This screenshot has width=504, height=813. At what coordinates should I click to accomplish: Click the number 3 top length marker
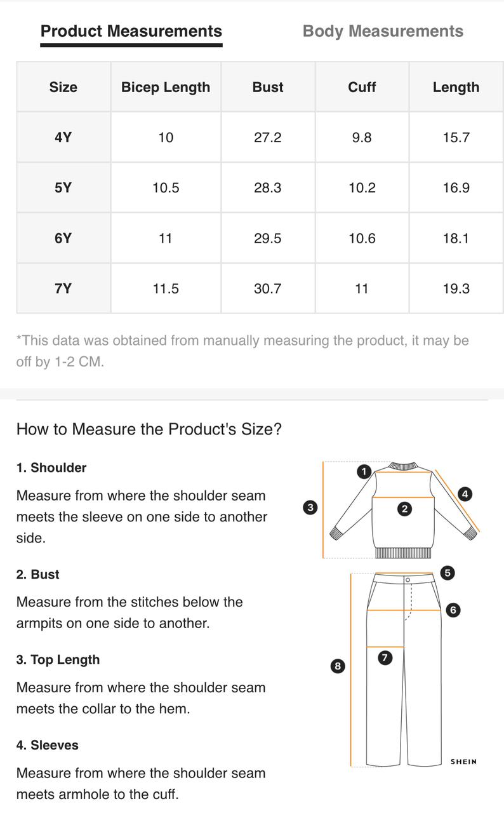[310, 507]
